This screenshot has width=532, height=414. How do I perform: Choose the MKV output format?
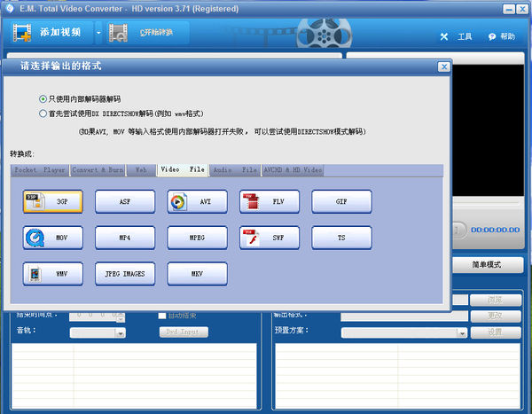tap(197, 274)
